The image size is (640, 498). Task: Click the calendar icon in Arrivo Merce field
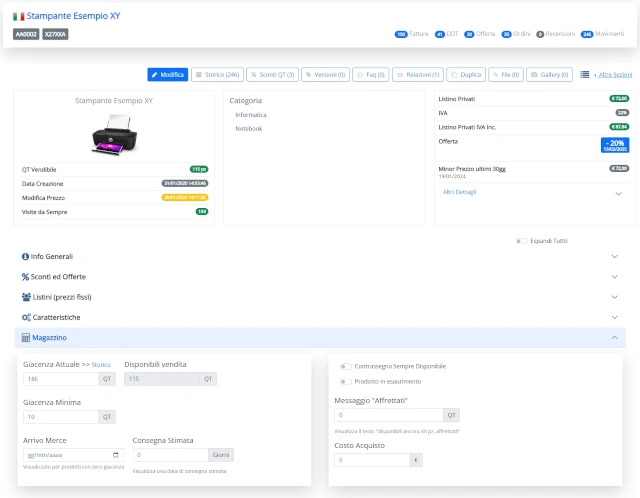coord(116,455)
